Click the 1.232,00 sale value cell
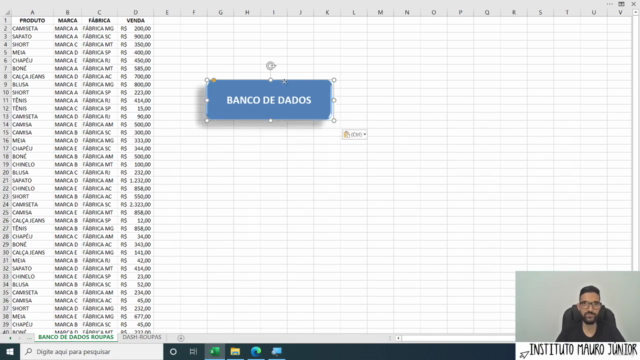Image resolution: width=640 pixels, height=360 pixels. point(136,180)
